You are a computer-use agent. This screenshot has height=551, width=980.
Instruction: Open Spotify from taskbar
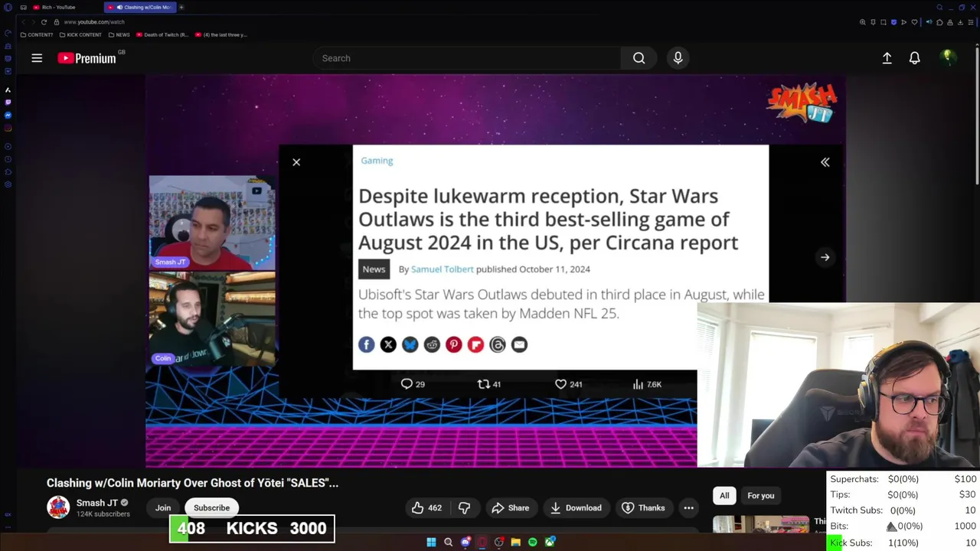click(x=533, y=542)
